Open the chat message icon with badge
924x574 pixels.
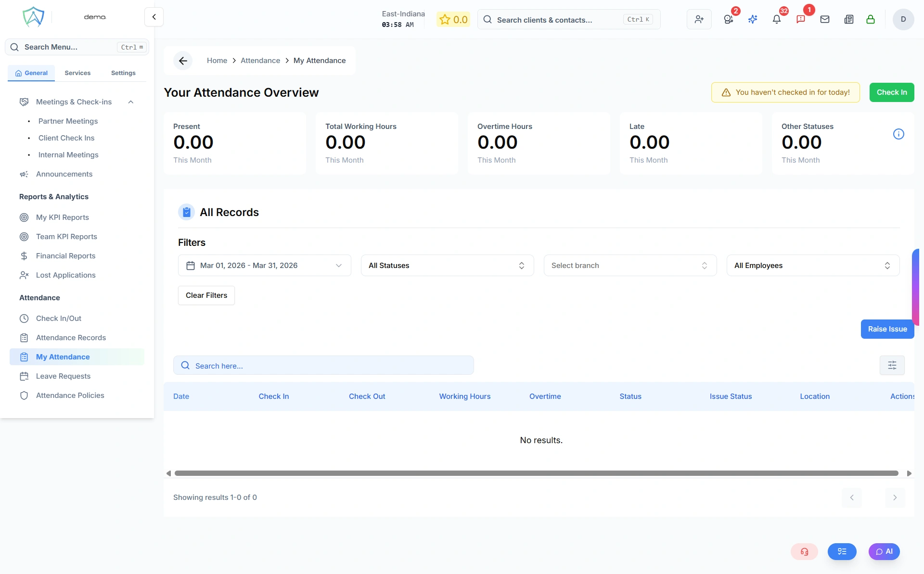point(801,19)
